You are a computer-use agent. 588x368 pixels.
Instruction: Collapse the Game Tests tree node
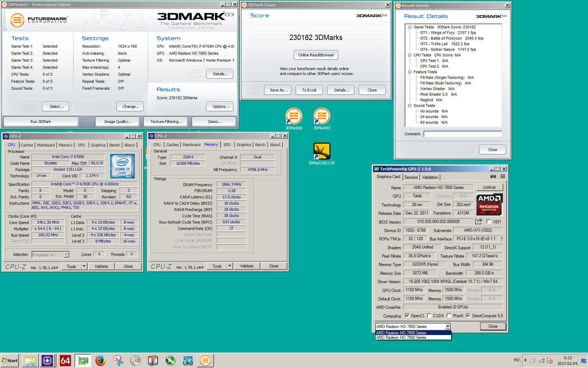click(409, 27)
